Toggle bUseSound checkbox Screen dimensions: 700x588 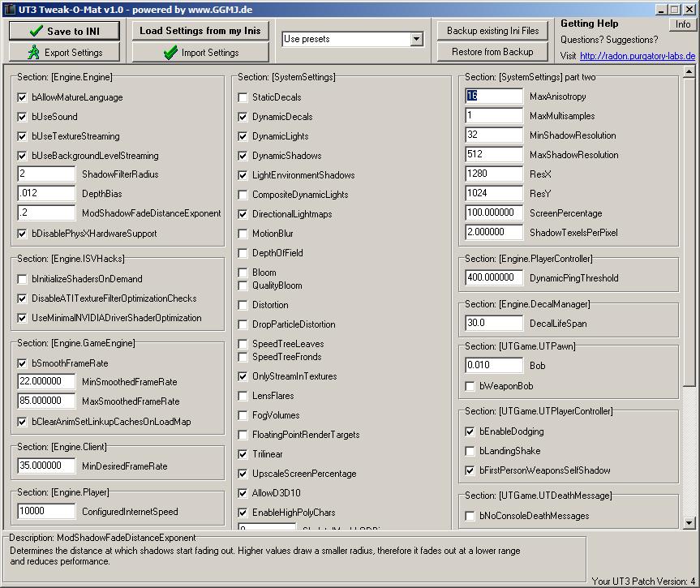click(22, 117)
